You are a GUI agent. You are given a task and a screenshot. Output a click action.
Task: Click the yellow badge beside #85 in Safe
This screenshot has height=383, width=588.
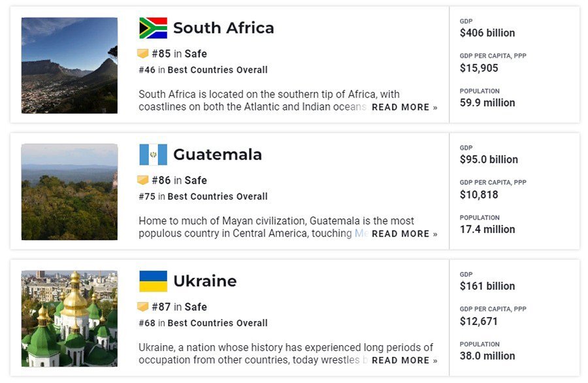click(143, 54)
